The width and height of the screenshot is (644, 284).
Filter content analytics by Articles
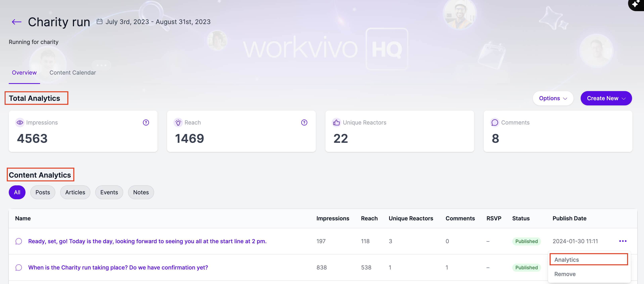(x=75, y=192)
